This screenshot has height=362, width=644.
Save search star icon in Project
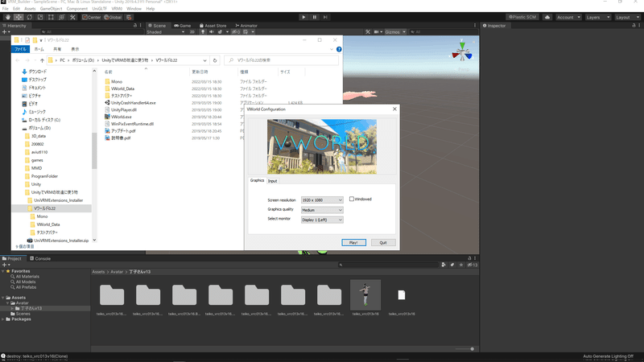click(x=461, y=265)
